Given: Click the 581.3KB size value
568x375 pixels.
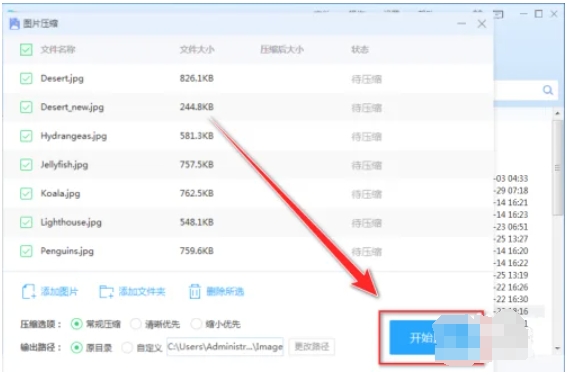Looking at the screenshot, I should tap(197, 136).
